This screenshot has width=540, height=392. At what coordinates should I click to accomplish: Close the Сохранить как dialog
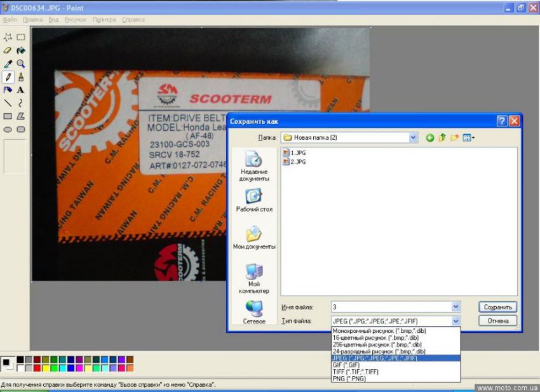click(514, 121)
